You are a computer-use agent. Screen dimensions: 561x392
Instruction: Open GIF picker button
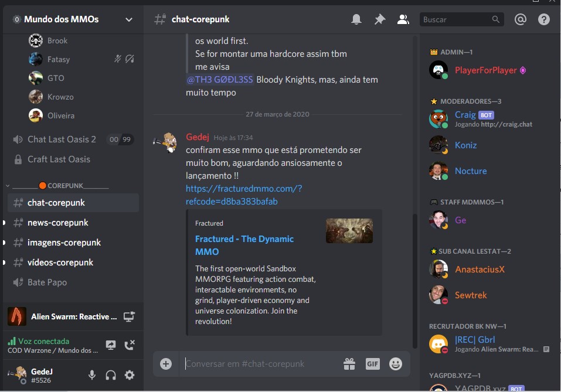click(372, 364)
